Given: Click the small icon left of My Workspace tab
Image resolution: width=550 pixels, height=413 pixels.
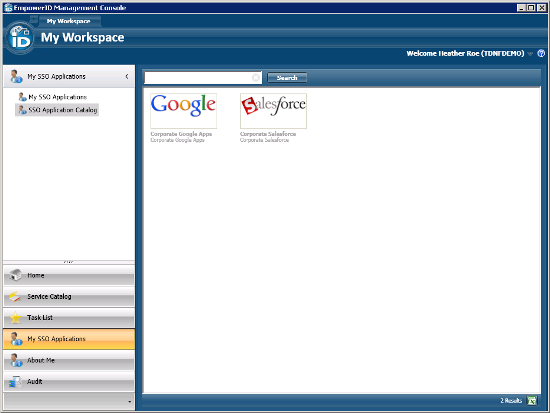Looking at the screenshot, I should coord(34,19).
